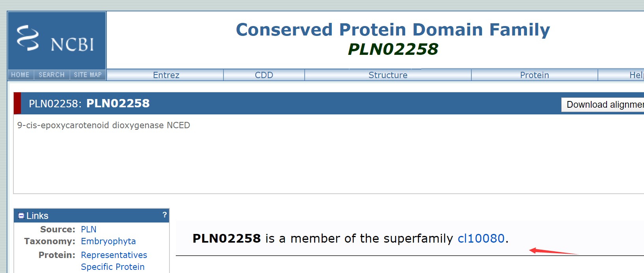Click the Download alignment button
This screenshot has width=644, height=273.
(603, 105)
